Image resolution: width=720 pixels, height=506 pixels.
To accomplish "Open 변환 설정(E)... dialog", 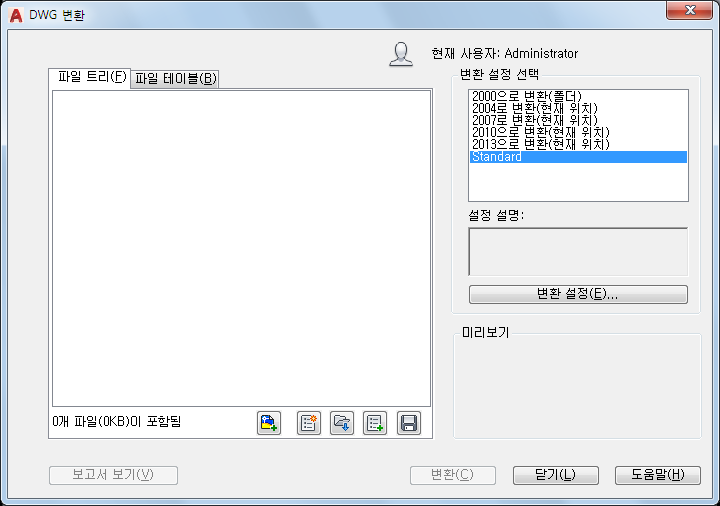I will (x=578, y=294).
